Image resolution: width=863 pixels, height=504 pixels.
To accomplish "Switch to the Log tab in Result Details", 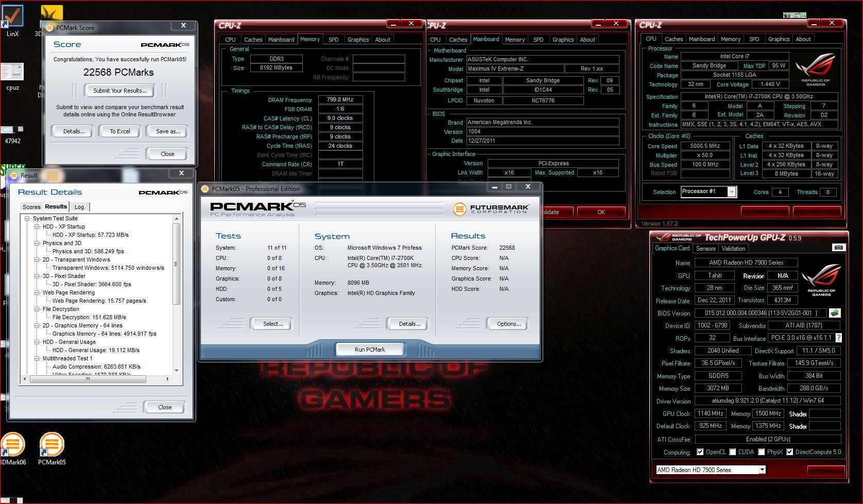I will coord(79,207).
